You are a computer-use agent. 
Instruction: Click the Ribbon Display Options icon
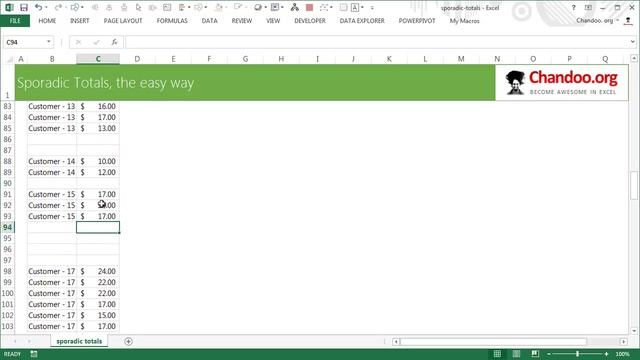point(588,7)
